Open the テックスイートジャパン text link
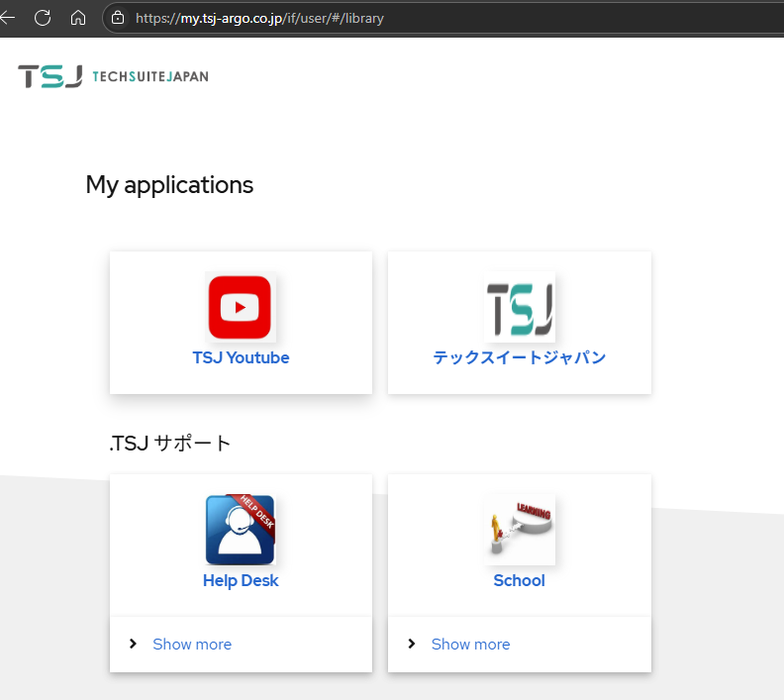This screenshot has width=784, height=700. (x=519, y=358)
